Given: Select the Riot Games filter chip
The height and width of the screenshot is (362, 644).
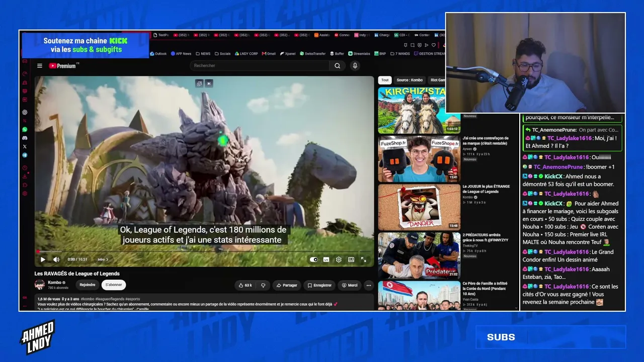Looking at the screenshot, I should (437, 80).
